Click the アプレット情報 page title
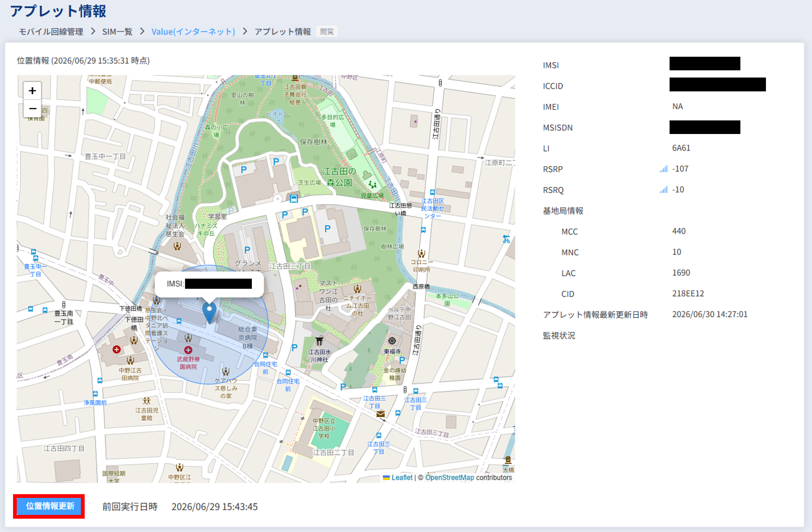The height and width of the screenshot is (532, 812). coord(58,11)
